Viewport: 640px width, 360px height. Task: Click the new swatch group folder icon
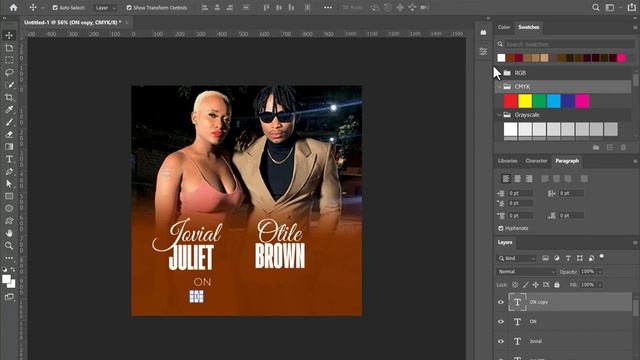[596, 147]
